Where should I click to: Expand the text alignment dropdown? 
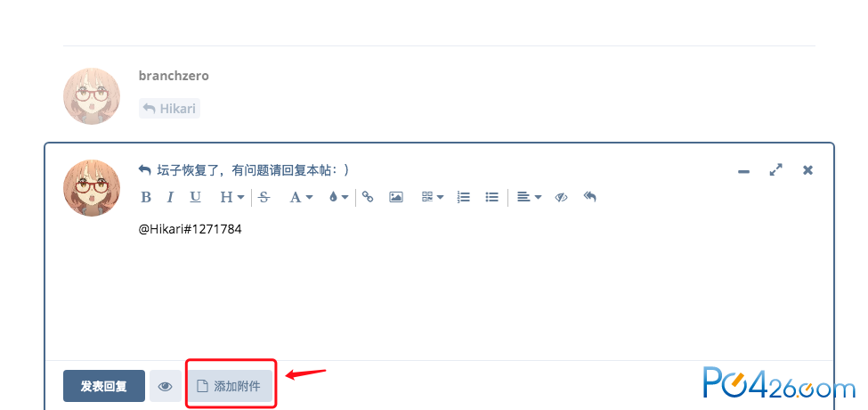coord(529,197)
